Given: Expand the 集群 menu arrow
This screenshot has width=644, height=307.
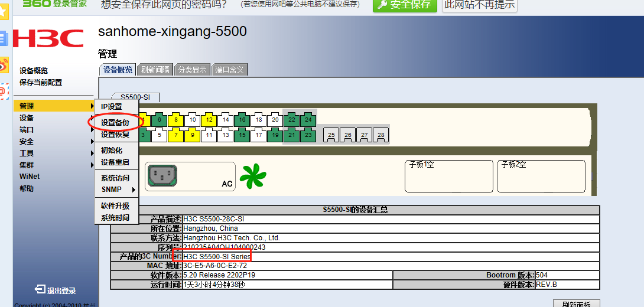Looking at the screenshot, I should 92,165.
